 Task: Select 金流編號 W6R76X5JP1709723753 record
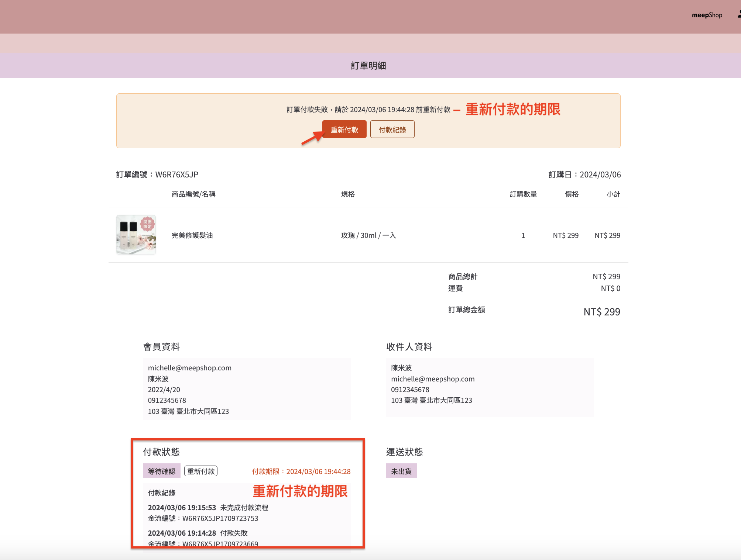pyautogui.click(x=203, y=518)
